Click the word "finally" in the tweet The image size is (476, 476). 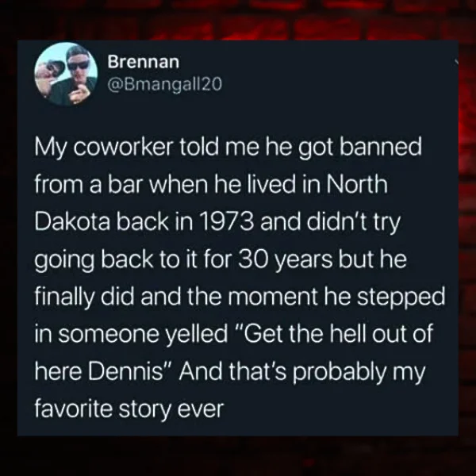pos(65,297)
